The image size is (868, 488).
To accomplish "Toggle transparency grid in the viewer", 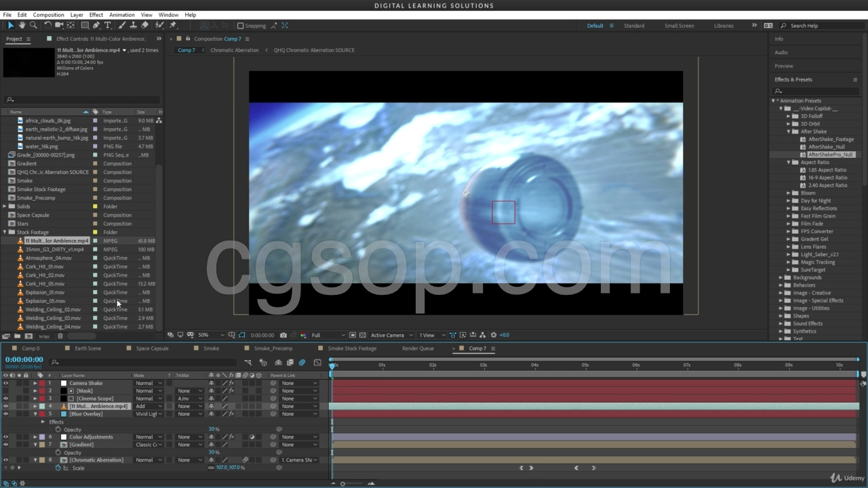I will [363, 335].
